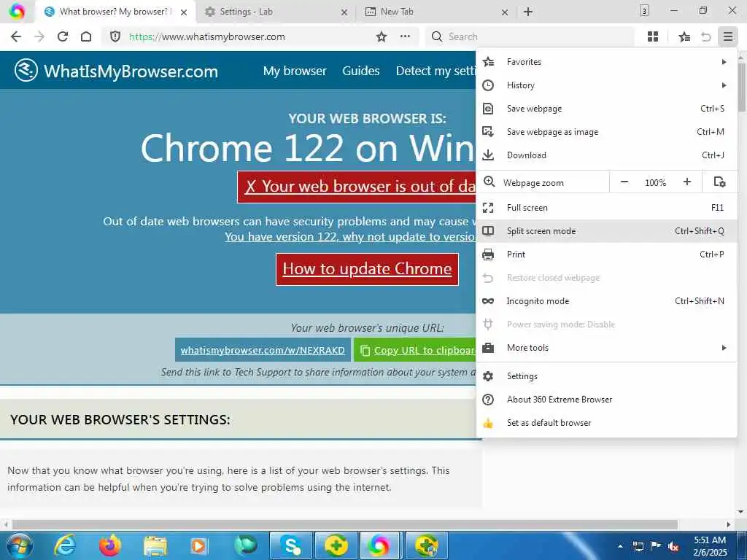Open Skype from the taskbar
747x560 pixels.
[290, 545]
